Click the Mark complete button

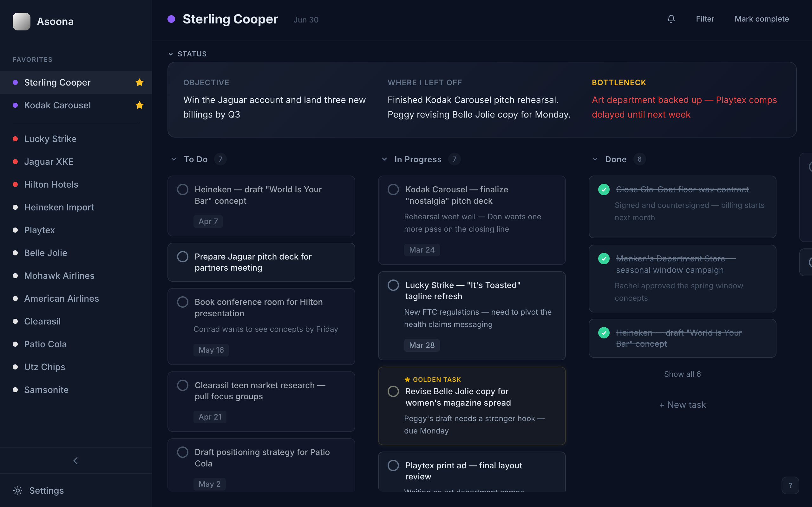[762, 19]
